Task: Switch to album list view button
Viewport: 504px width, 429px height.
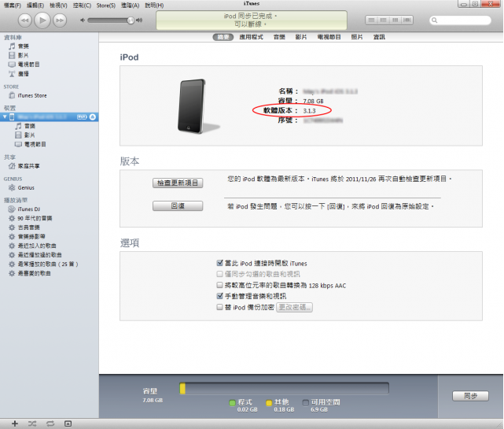Action: pyautogui.click(x=383, y=20)
